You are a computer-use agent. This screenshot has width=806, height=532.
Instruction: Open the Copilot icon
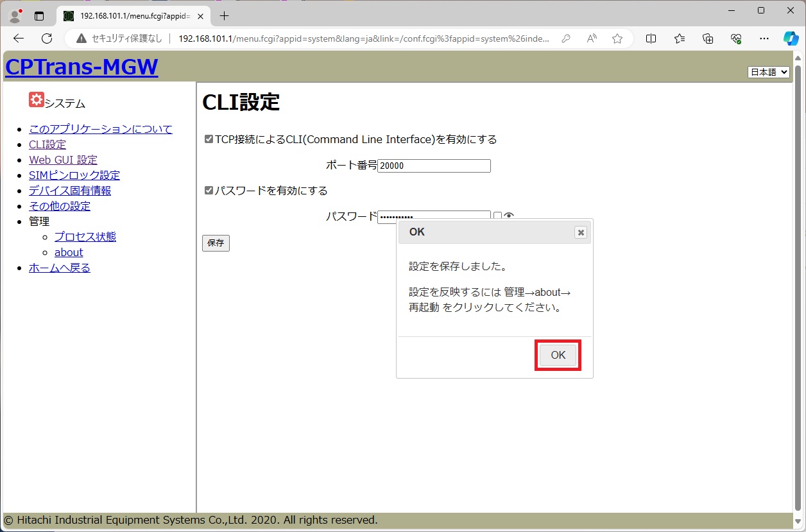coord(791,39)
